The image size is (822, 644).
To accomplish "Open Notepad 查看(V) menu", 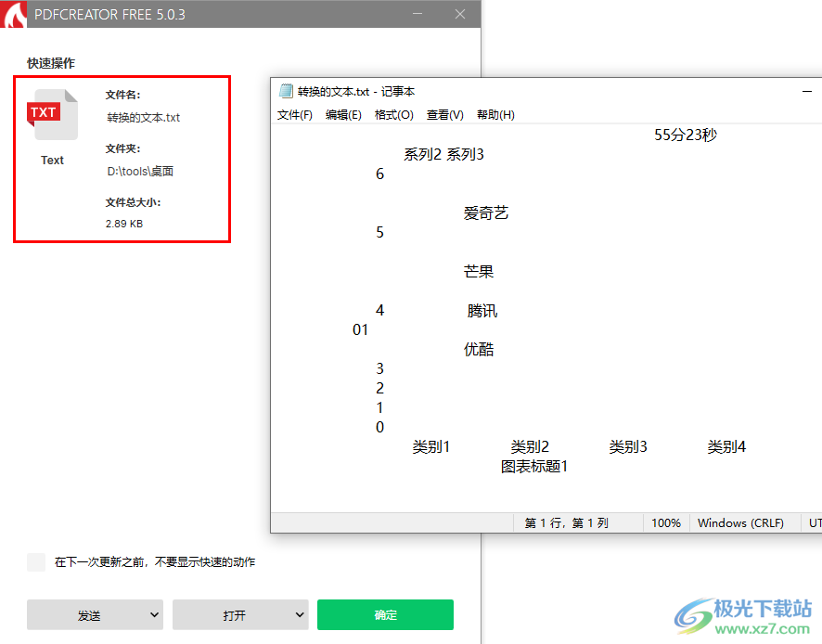I will tap(444, 114).
